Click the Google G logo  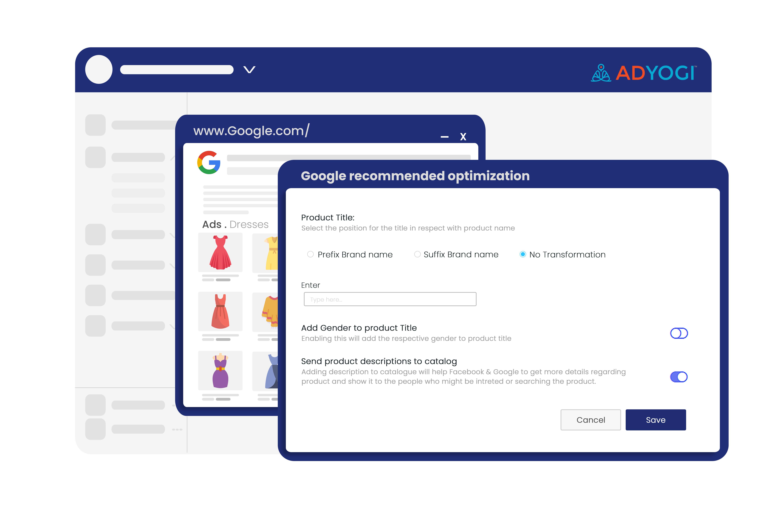pyautogui.click(x=209, y=162)
